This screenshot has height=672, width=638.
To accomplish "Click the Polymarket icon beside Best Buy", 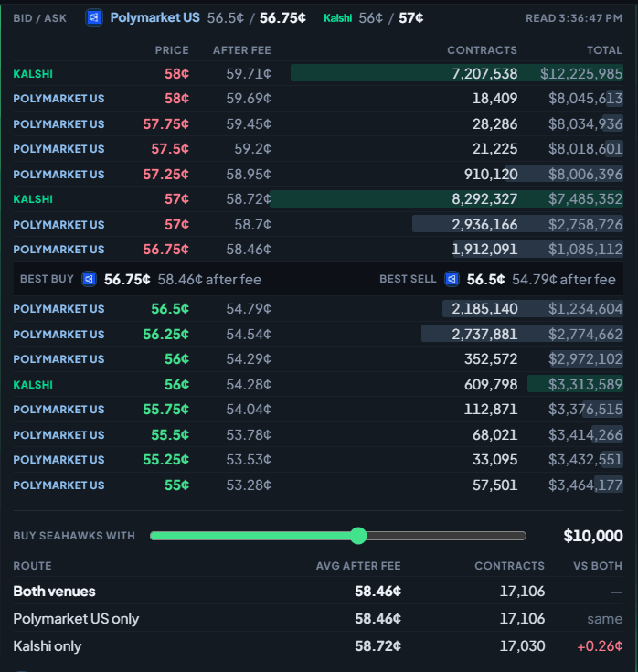I will coord(90,280).
